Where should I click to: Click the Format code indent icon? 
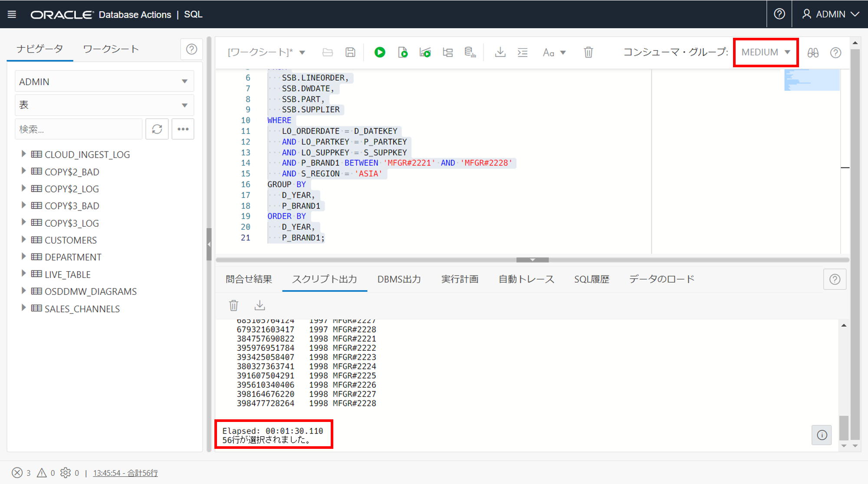pos(523,53)
